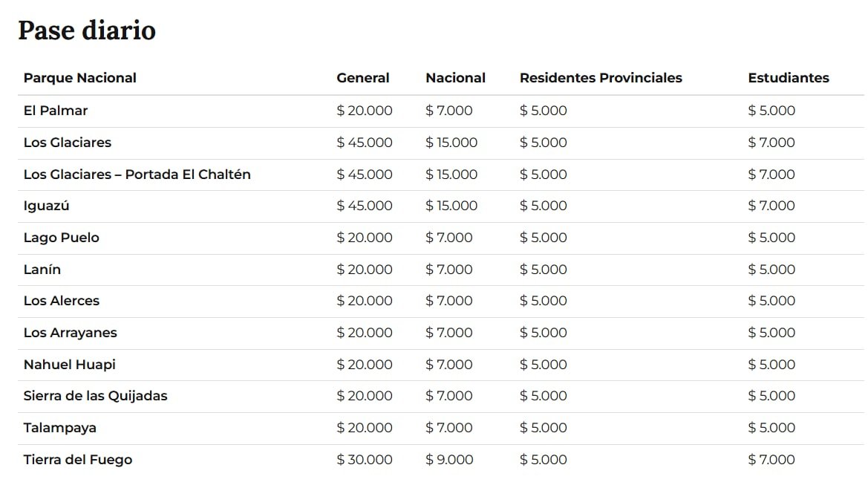Click the Lago Puelo park name
This screenshot has width=868, height=485.
pos(62,238)
